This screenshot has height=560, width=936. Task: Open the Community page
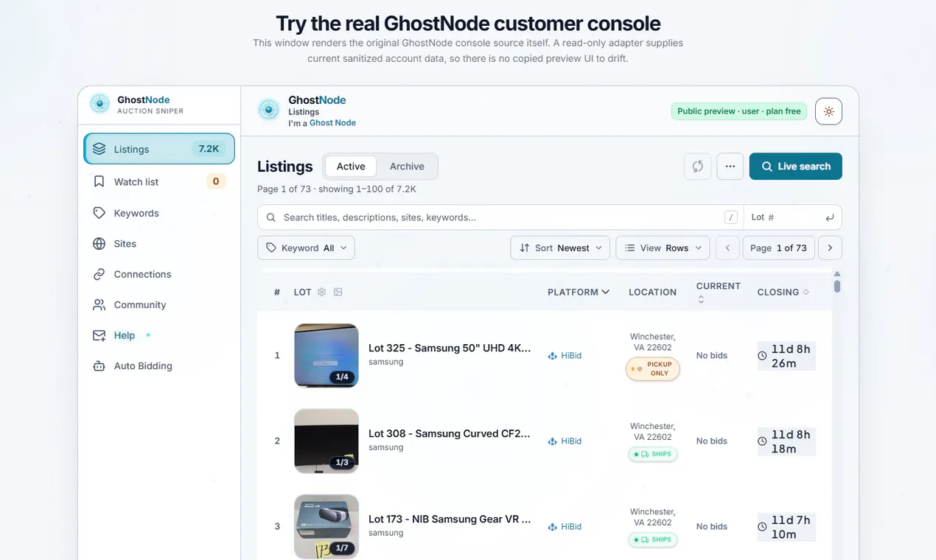tap(159, 304)
